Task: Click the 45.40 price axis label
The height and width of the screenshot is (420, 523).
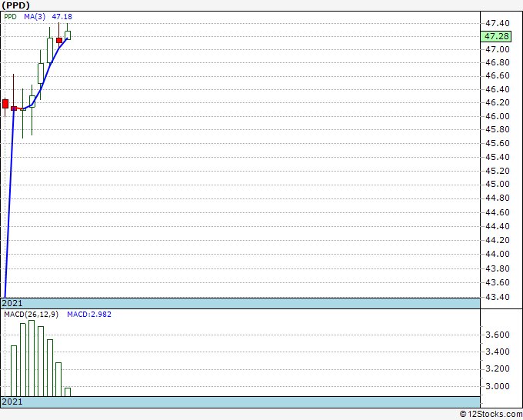Action: point(497,157)
